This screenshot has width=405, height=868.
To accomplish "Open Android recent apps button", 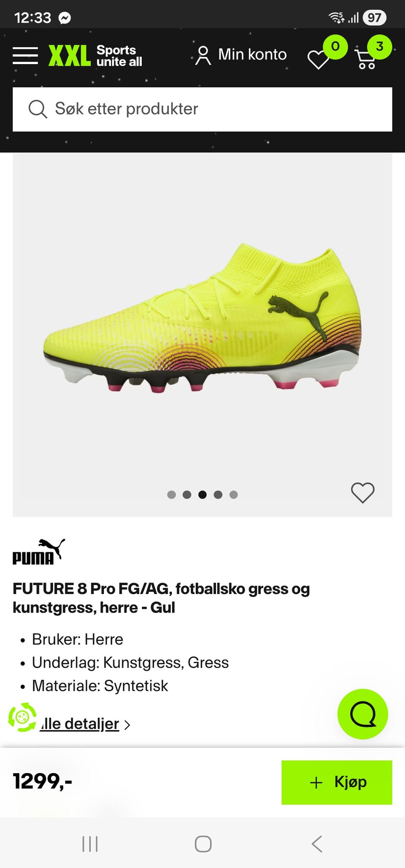I will (90, 844).
